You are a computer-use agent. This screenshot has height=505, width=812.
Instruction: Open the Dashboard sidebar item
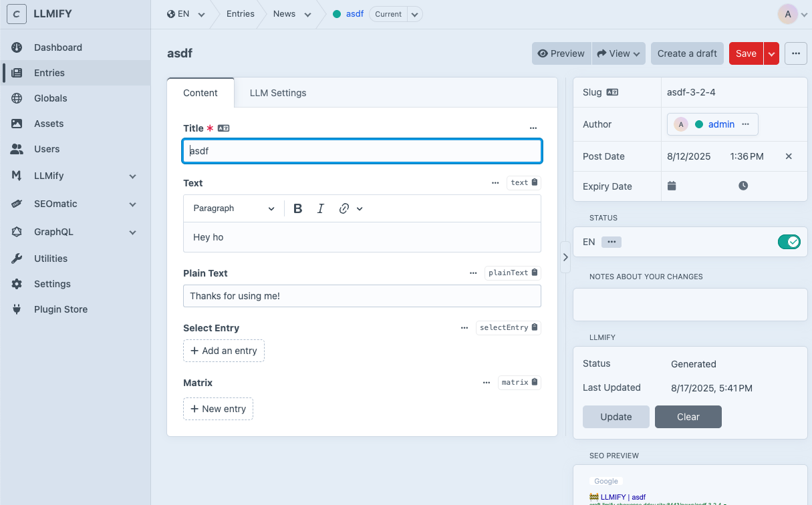[x=75, y=47]
